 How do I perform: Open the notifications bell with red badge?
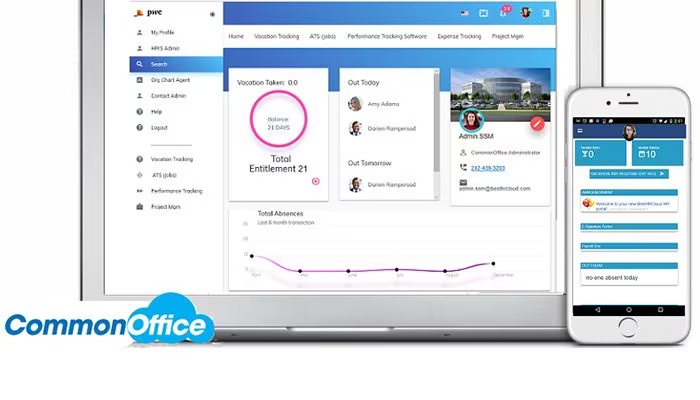pos(504,12)
